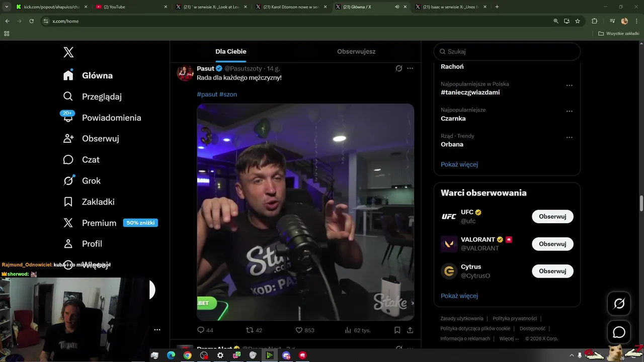Open floating chat messages button

point(619,332)
